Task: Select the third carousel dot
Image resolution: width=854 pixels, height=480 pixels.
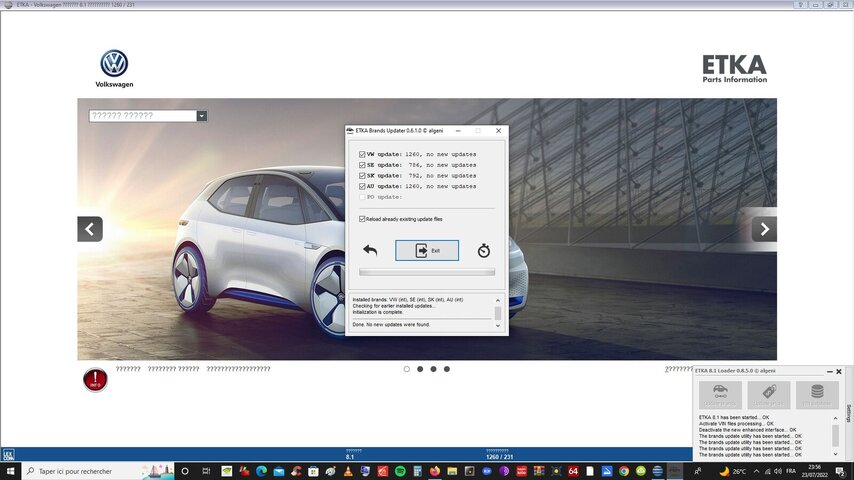Action: [434, 369]
